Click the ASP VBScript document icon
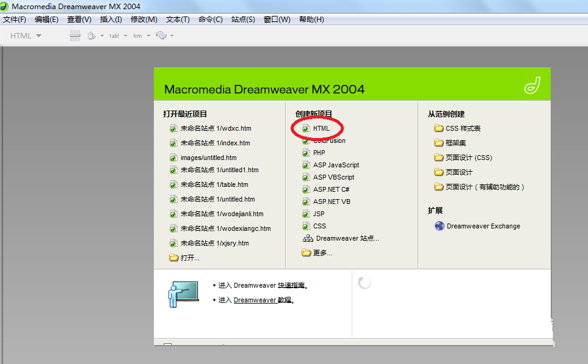Image resolution: width=588 pixels, height=364 pixels. point(307,178)
